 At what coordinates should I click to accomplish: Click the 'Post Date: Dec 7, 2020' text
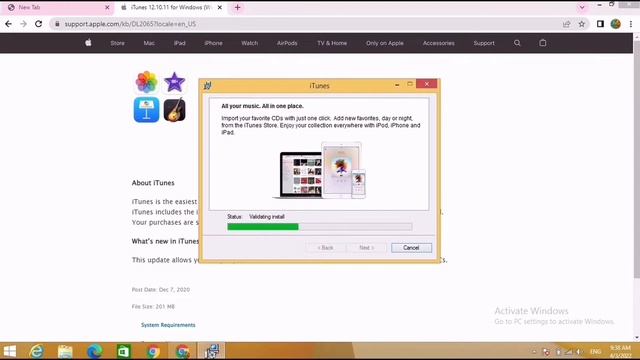click(161, 289)
